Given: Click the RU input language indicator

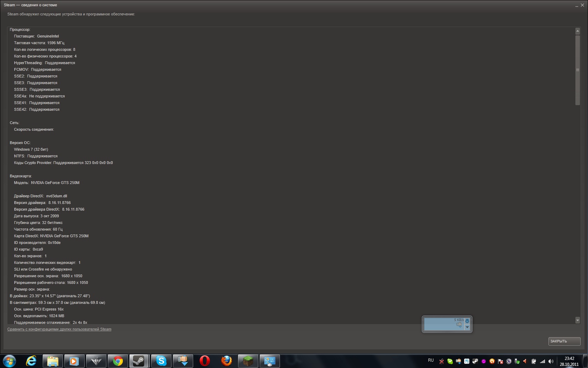Looking at the screenshot, I should pos(431,360).
